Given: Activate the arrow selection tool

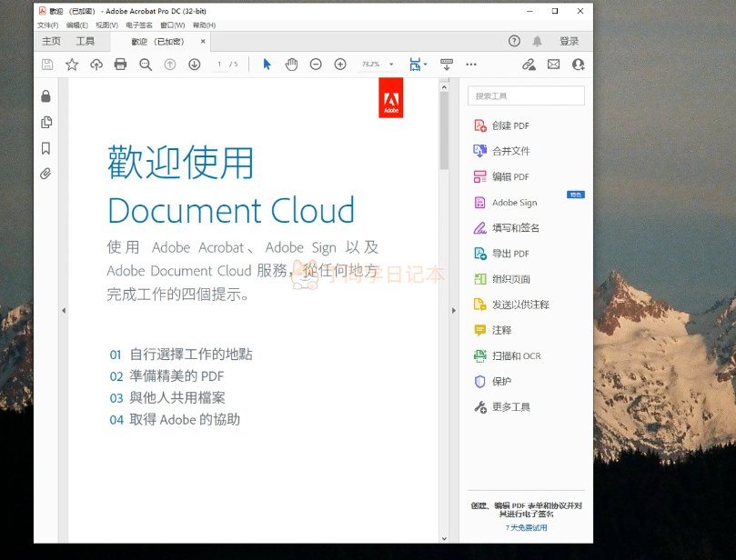Looking at the screenshot, I should 267,65.
